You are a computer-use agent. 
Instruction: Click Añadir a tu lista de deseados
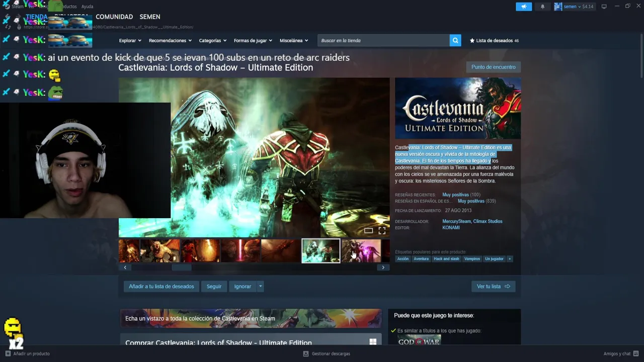tap(161, 287)
